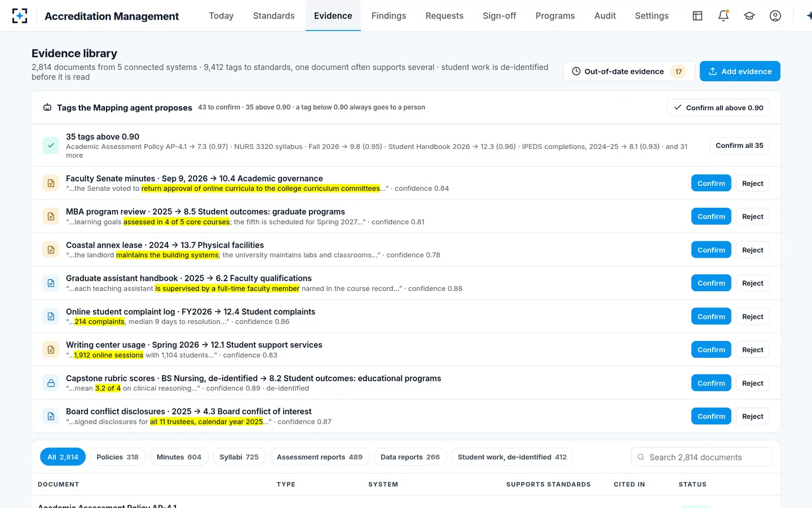This screenshot has height=508, width=812.
Task: Click Add evidence button
Action: [x=740, y=71]
